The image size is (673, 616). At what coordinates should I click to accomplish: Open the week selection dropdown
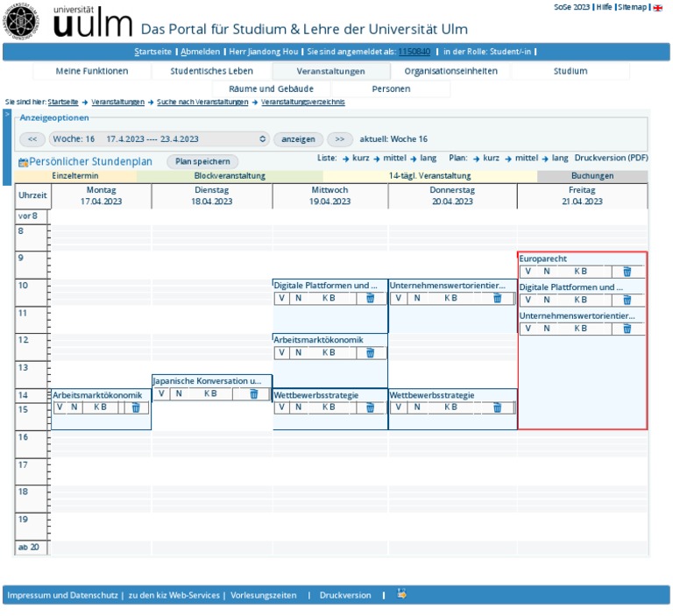pyautogui.click(x=159, y=139)
